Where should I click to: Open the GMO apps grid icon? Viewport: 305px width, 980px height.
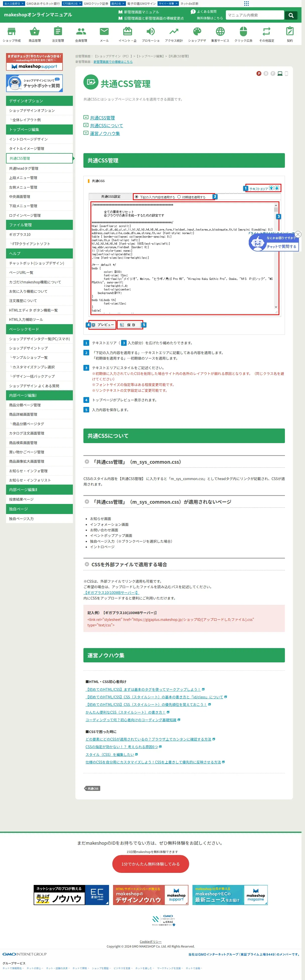tap(246, 4)
